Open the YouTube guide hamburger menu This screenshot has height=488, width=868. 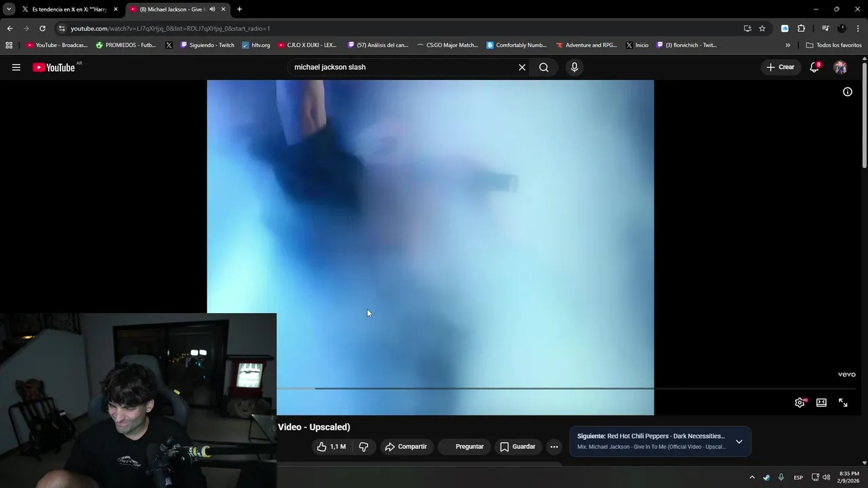click(16, 67)
